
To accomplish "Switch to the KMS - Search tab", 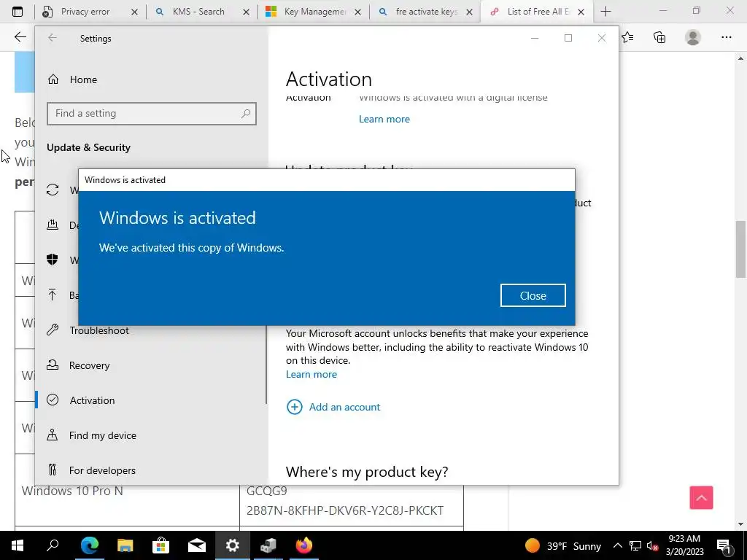I will coord(198,12).
